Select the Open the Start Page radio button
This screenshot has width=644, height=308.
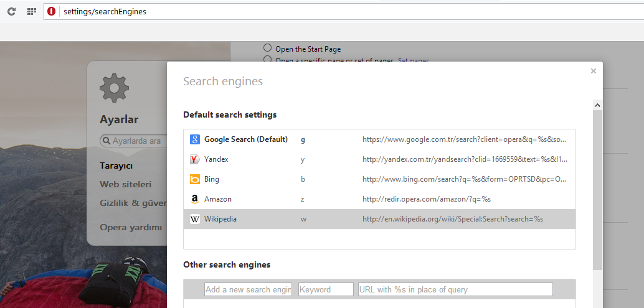[268, 48]
